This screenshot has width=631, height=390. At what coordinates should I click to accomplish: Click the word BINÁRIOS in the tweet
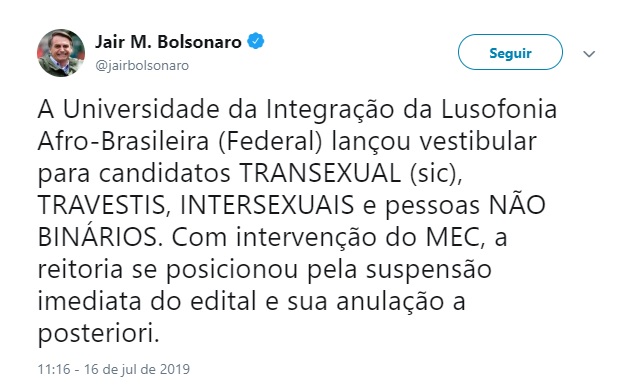101,236
